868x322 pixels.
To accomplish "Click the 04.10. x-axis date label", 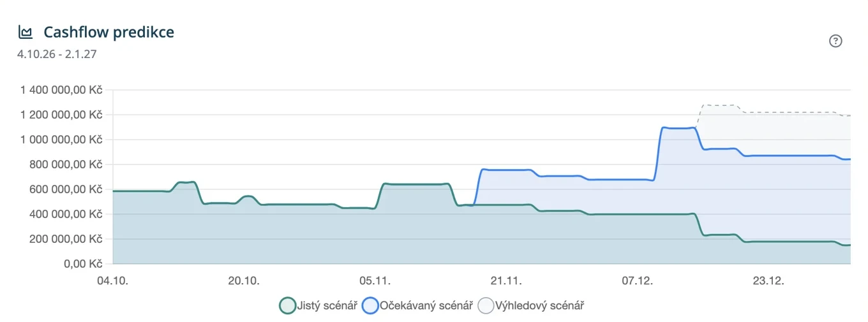I will click(x=113, y=281).
